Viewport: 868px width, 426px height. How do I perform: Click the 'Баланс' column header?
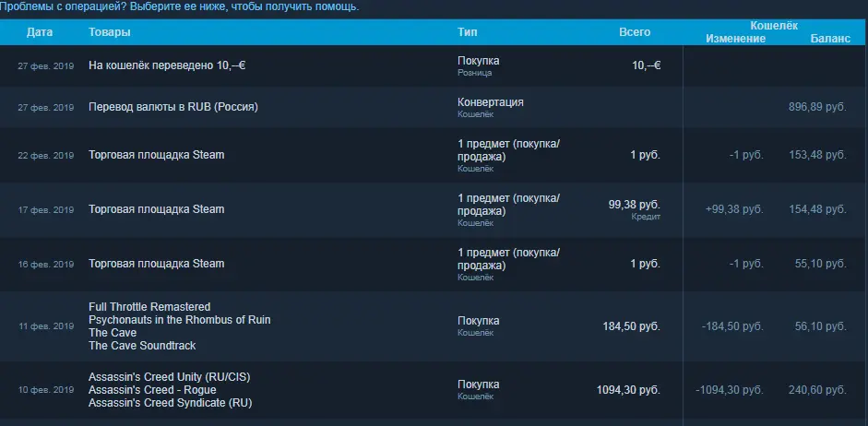(830, 38)
